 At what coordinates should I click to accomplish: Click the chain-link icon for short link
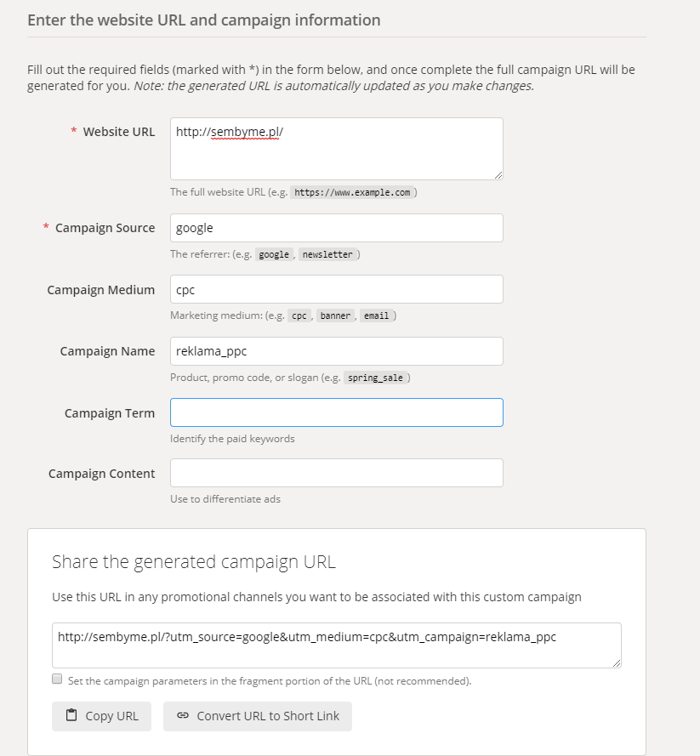pos(183,715)
